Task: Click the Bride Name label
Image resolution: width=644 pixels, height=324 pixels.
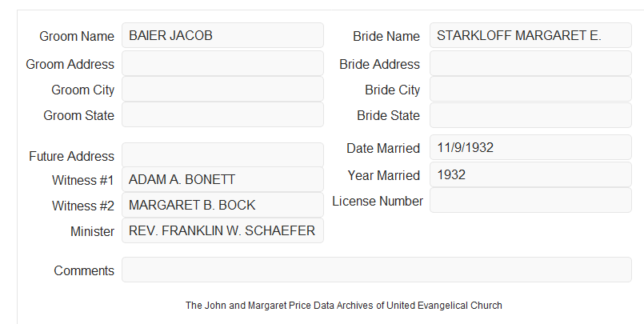Action: [x=386, y=36]
